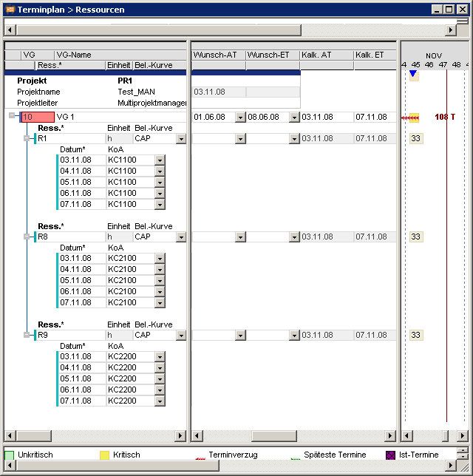The width and height of the screenshot is (473, 476).
Task: Select R8 date cell 06.11.08
Action: pos(82,291)
